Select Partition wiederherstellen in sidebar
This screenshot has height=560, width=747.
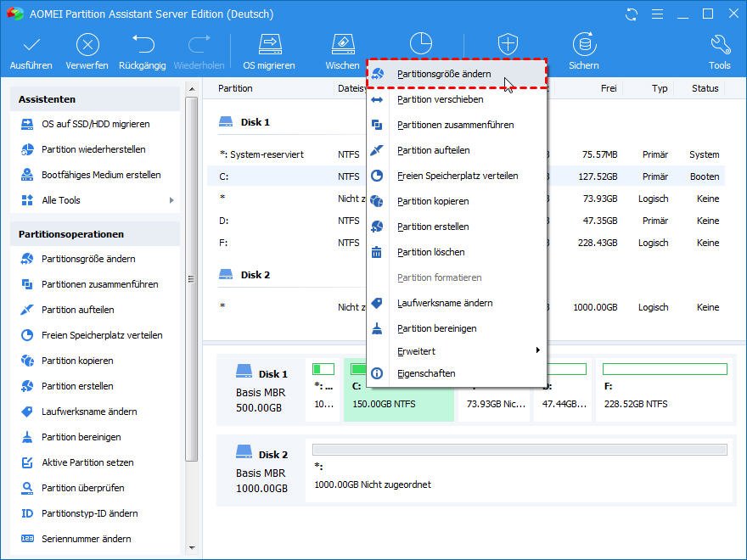[x=95, y=149]
